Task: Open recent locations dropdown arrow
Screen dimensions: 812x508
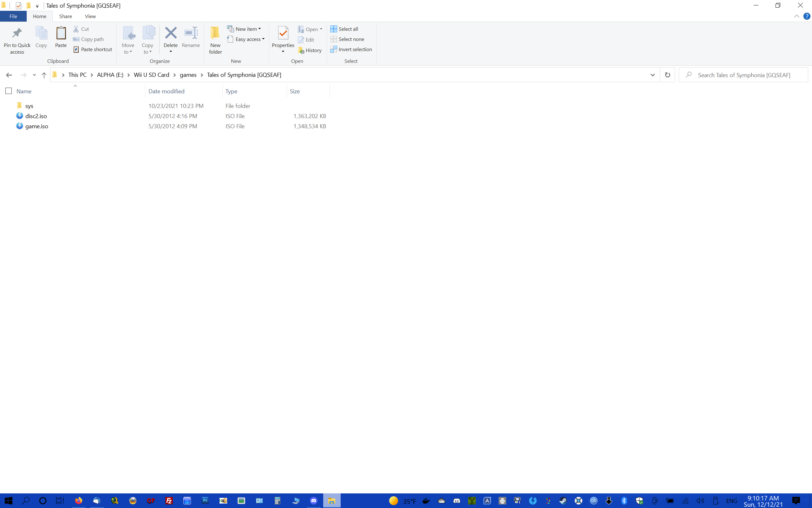Action: (34, 75)
